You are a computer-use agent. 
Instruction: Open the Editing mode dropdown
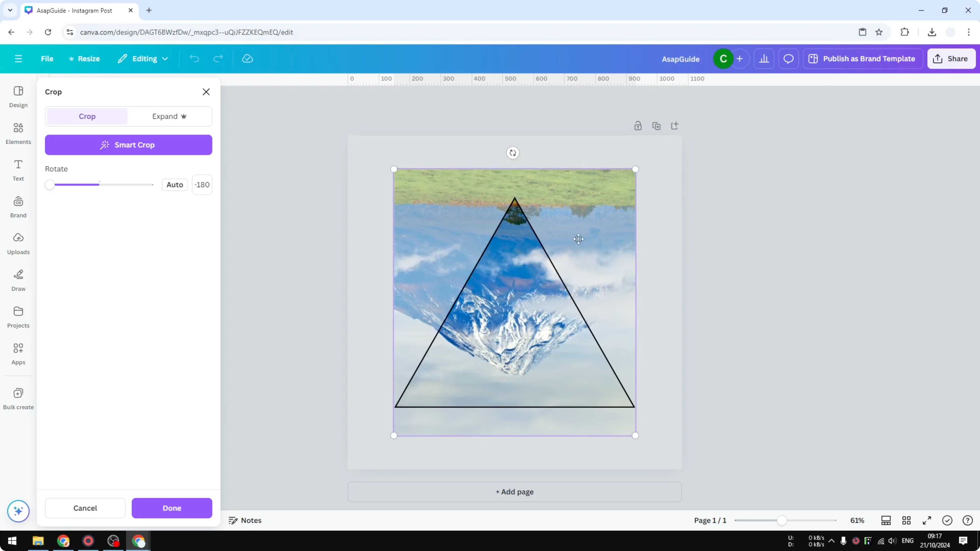(143, 58)
